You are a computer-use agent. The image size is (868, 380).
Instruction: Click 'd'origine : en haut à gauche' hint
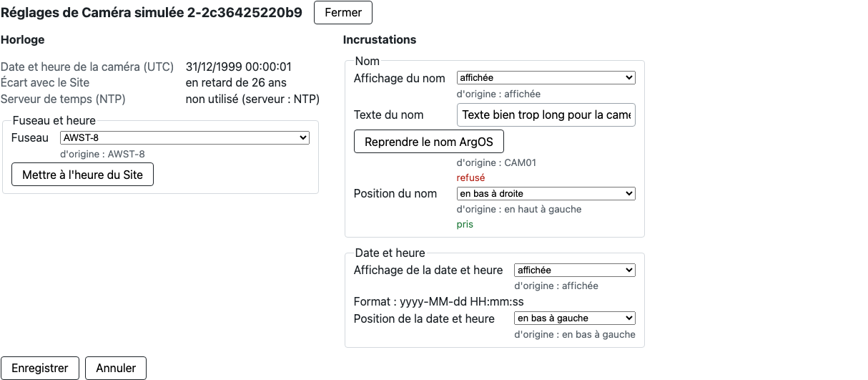(519, 209)
